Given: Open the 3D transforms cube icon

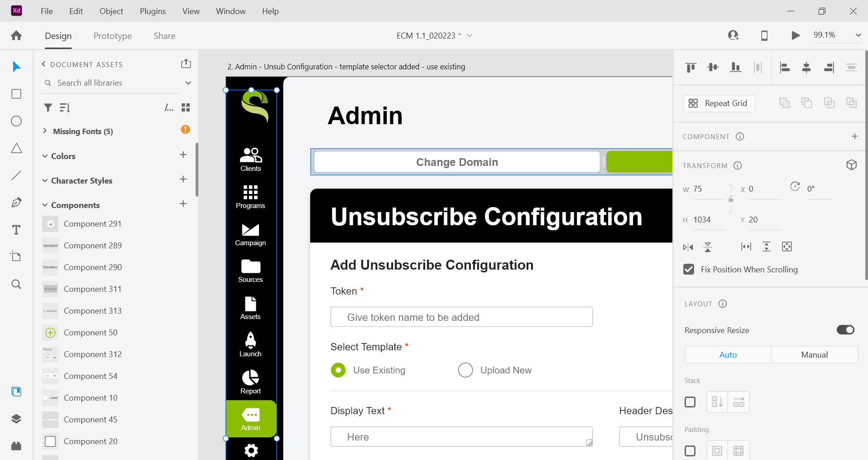Looking at the screenshot, I should pos(851,165).
